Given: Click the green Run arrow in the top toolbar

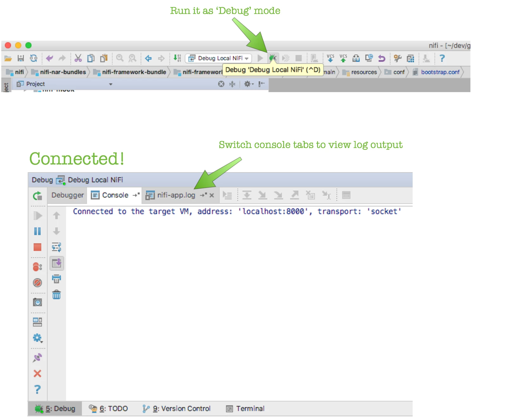Looking at the screenshot, I should [260, 58].
